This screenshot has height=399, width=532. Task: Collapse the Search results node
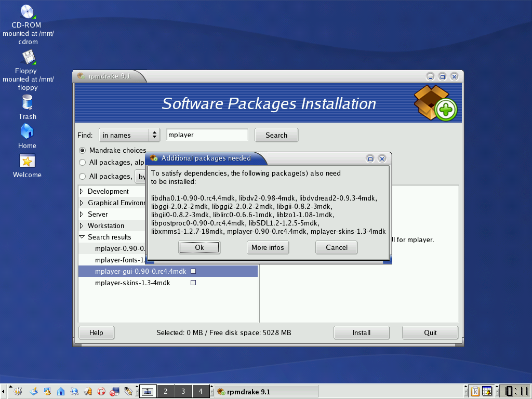(82, 237)
